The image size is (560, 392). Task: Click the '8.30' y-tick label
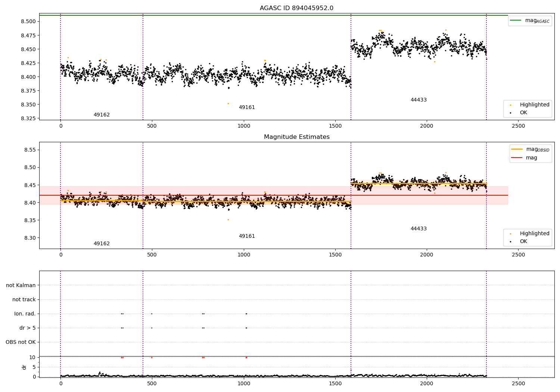30,238
